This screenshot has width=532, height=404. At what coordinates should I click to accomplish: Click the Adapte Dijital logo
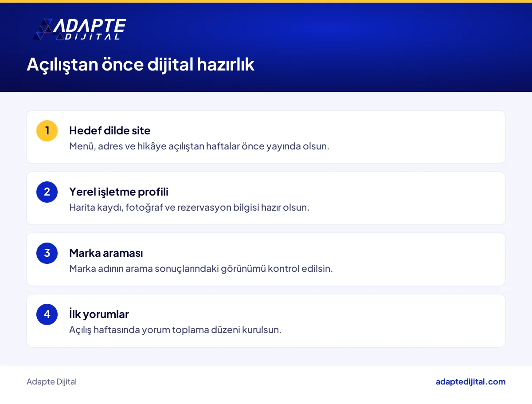coord(80,30)
